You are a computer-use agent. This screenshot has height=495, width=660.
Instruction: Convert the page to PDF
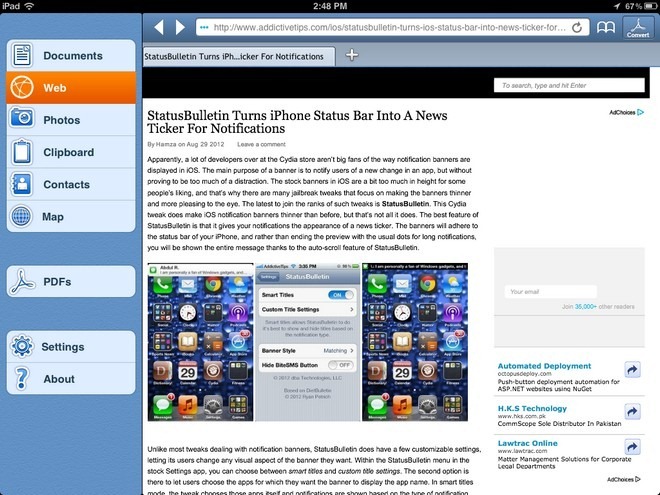[x=638, y=28]
